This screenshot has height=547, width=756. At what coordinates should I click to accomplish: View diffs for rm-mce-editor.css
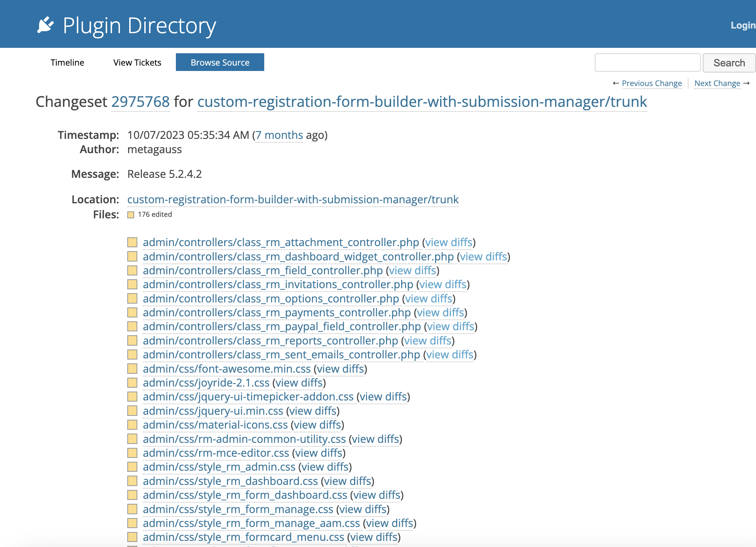coord(319,453)
